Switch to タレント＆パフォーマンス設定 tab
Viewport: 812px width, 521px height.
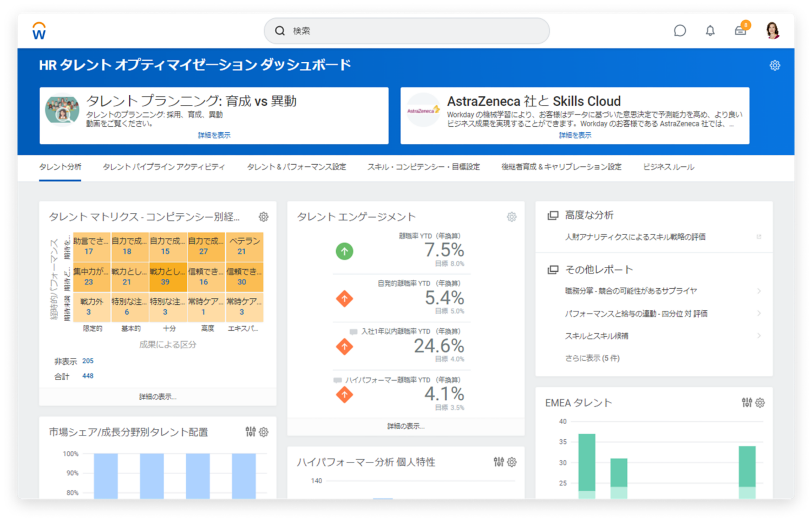pos(297,167)
